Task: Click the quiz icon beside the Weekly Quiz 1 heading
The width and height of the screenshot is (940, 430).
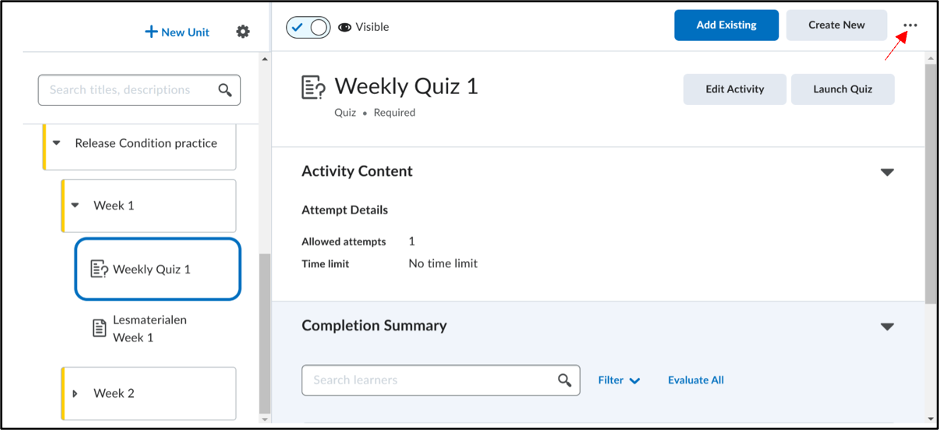Action: point(314,88)
